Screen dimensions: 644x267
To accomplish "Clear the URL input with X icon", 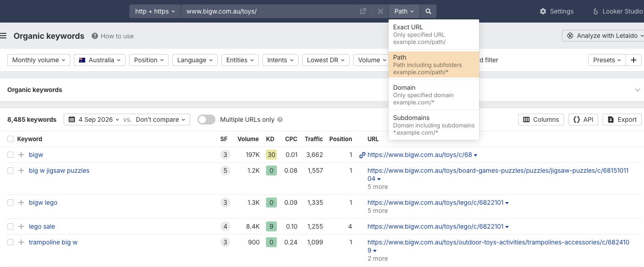I will tap(380, 11).
